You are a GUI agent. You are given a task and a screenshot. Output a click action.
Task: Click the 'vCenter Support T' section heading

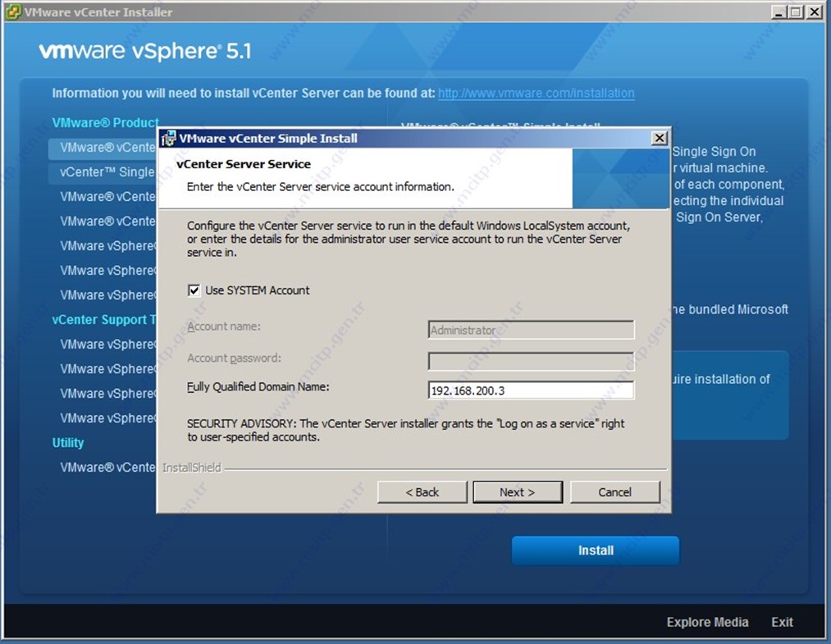click(104, 320)
